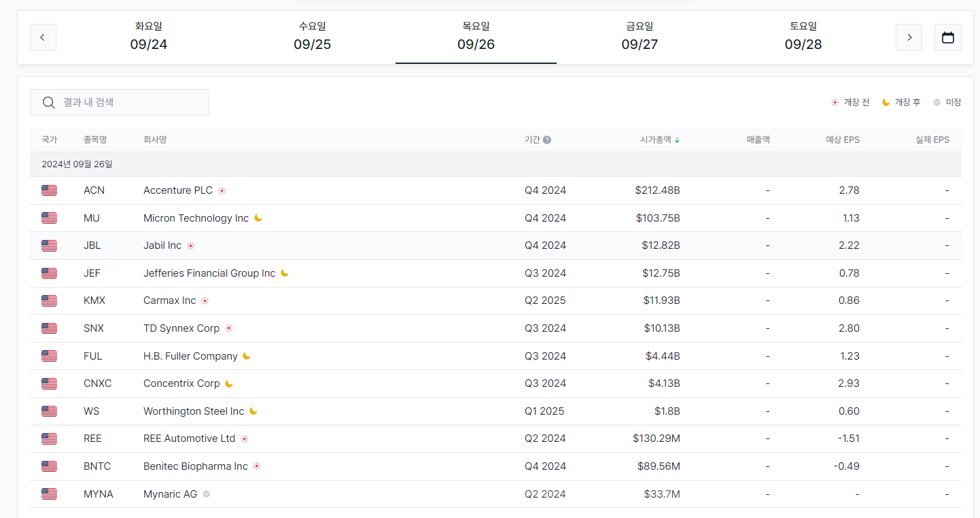Click the US flag in KMX row
980x518 pixels.
coord(49,300)
